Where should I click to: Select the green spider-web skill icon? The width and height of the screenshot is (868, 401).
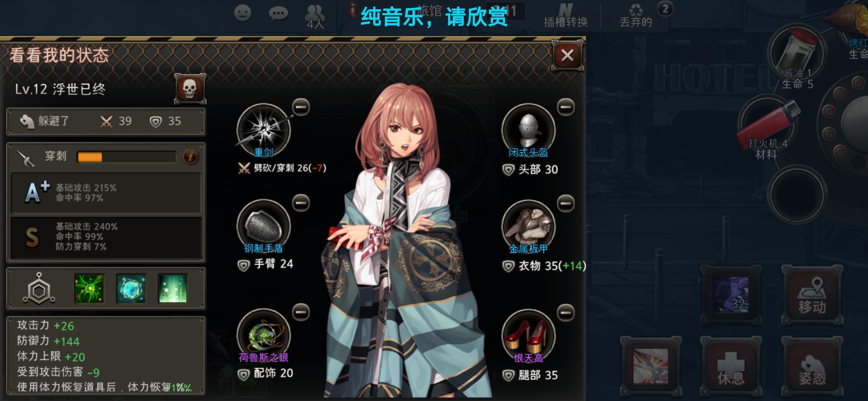tap(89, 288)
